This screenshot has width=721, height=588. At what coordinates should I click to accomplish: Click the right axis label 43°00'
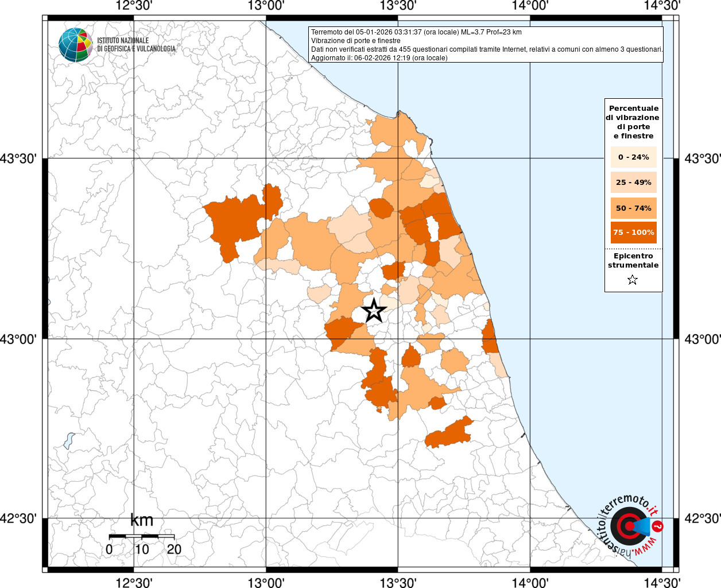(x=703, y=339)
